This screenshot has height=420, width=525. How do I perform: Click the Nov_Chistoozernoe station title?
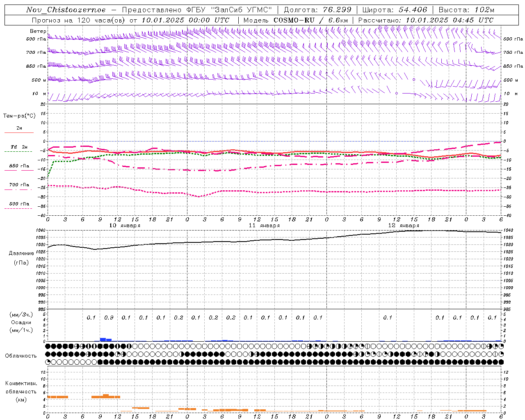[x=66, y=10]
